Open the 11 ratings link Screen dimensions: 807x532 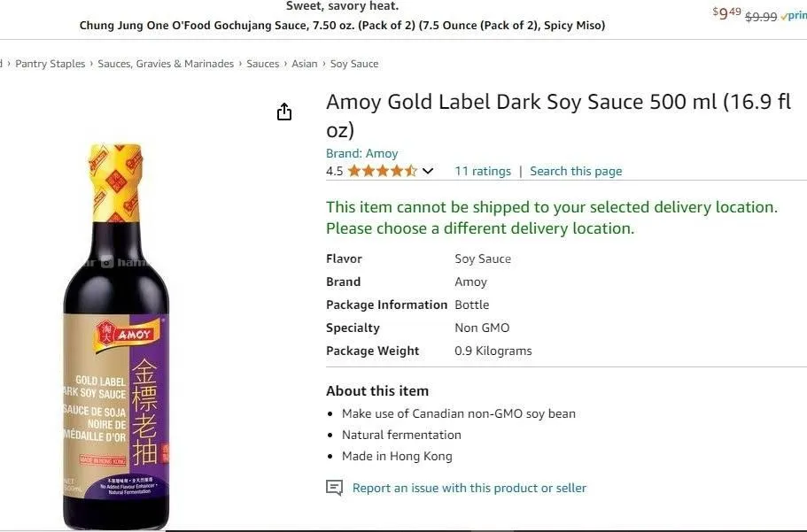(483, 171)
